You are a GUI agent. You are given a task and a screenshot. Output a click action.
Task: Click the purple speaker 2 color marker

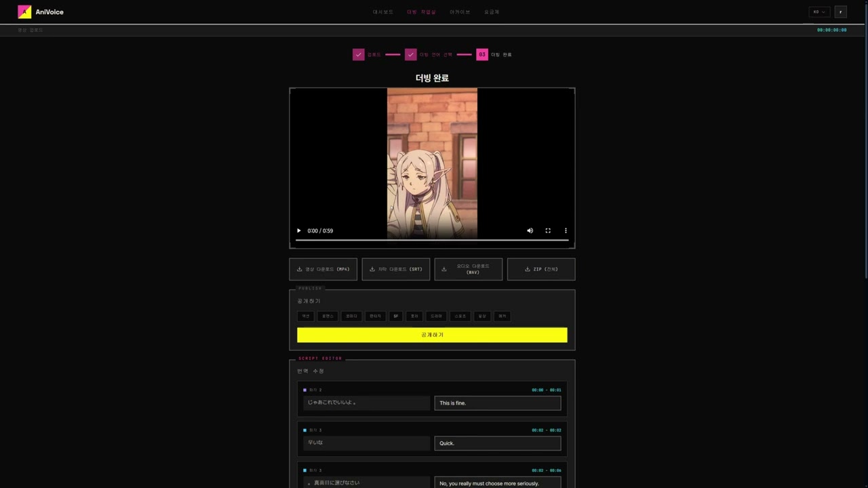click(305, 390)
